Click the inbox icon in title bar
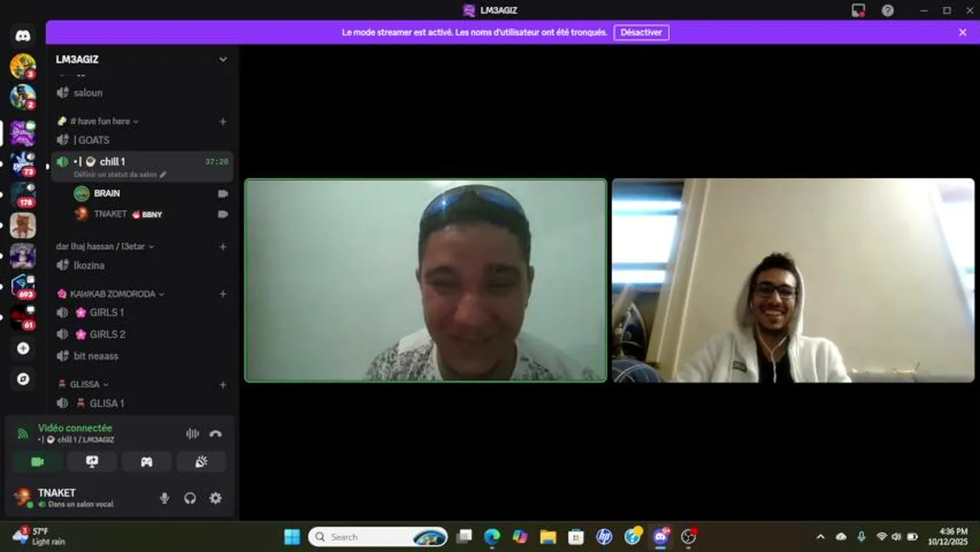 click(858, 11)
